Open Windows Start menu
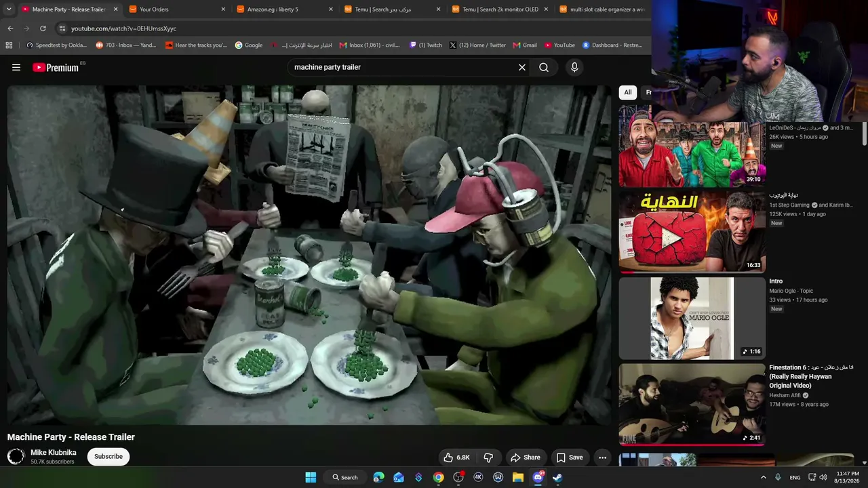This screenshot has width=868, height=488. 311,477
